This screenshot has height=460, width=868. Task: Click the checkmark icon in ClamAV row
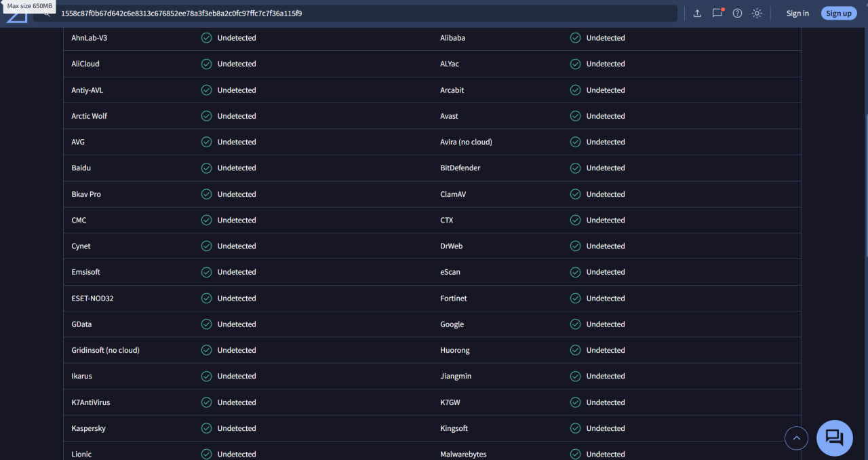click(x=575, y=194)
